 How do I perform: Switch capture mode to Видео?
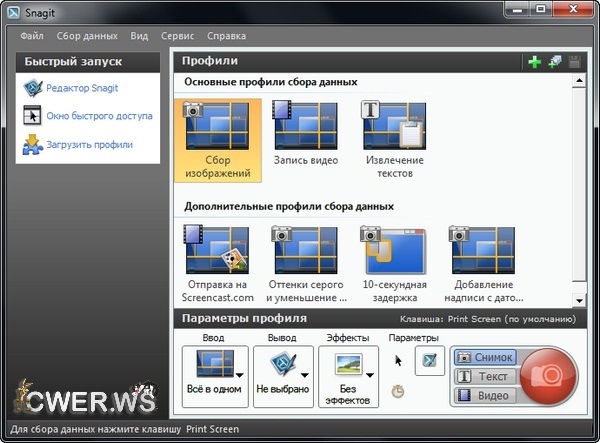484,395
